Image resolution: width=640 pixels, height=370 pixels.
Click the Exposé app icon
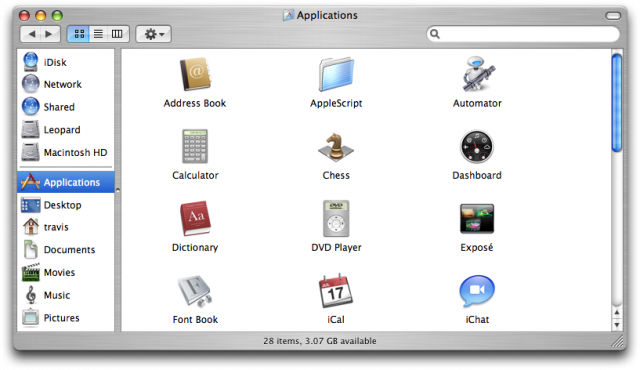click(x=477, y=219)
